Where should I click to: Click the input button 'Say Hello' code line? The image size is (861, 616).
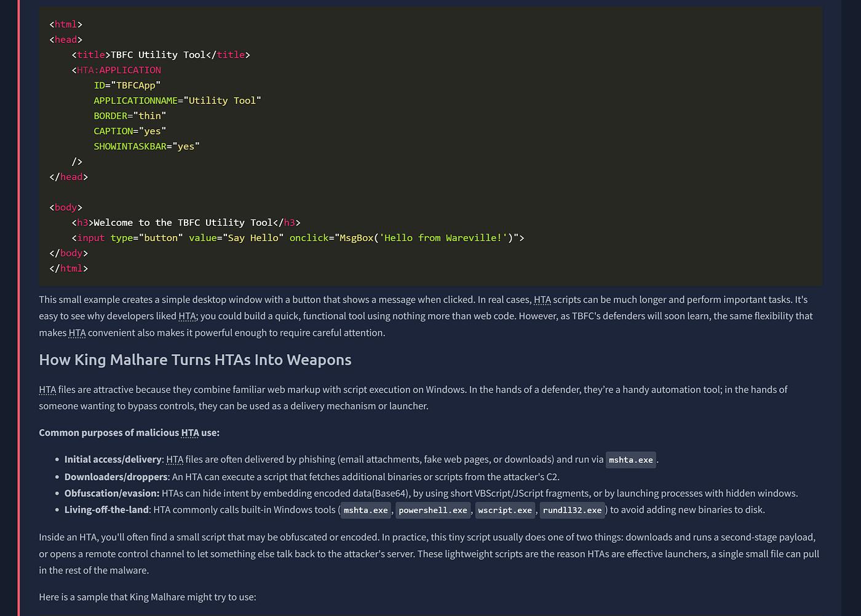[298, 238]
